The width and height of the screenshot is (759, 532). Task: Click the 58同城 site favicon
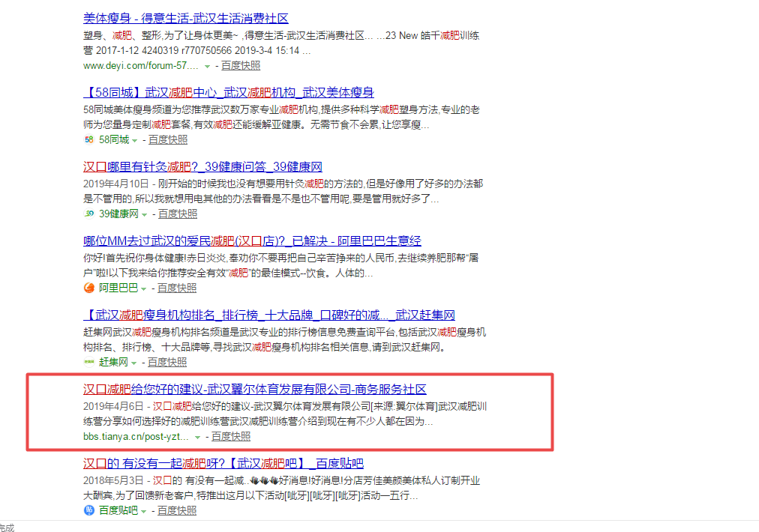(x=89, y=140)
